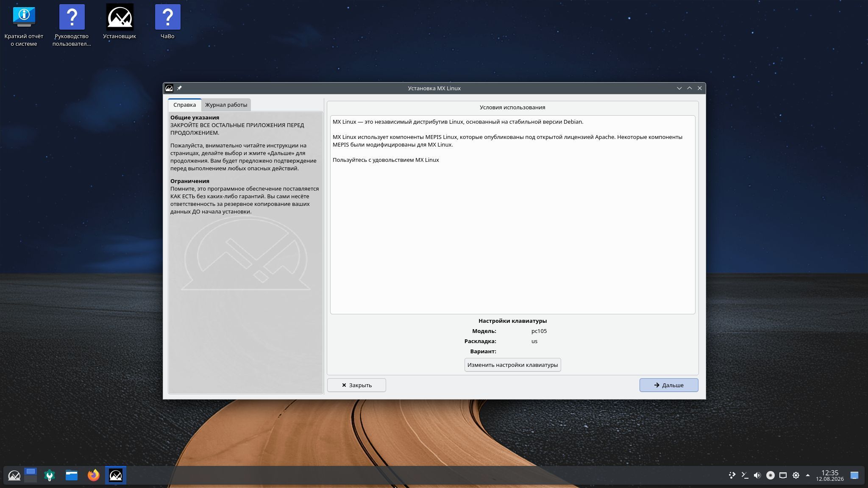Click the Настройки клавиатуры heading
Image resolution: width=868 pixels, height=488 pixels.
(x=512, y=321)
